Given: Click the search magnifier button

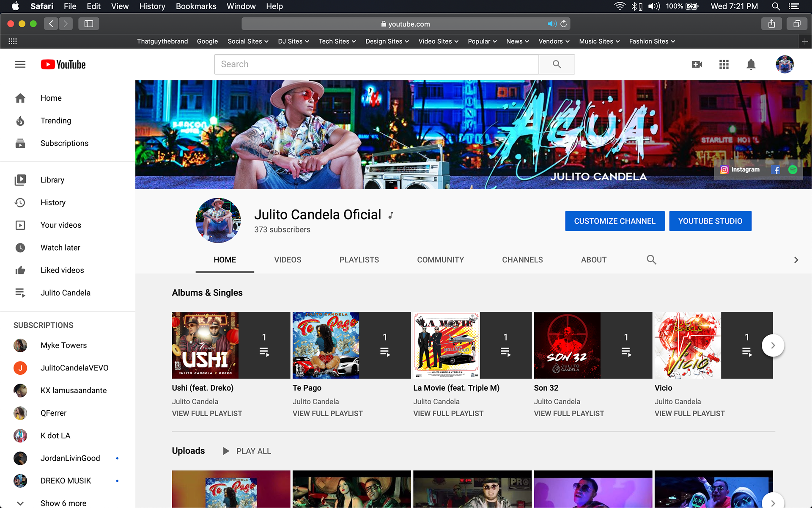Looking at the screenshot, I should 557,64.
